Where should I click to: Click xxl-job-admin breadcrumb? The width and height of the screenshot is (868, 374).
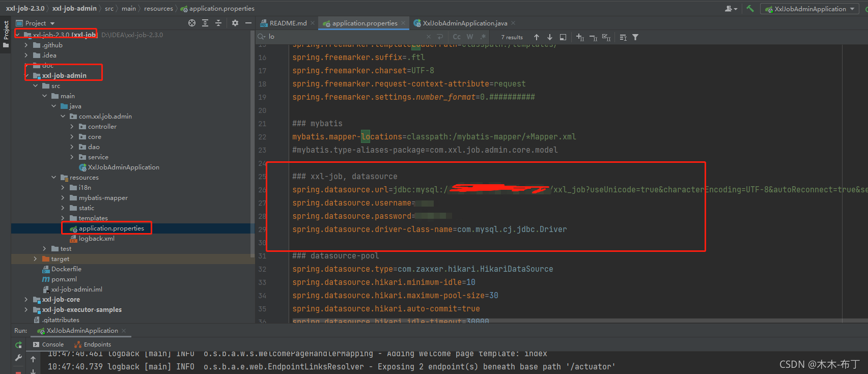(x=74, y=8)
